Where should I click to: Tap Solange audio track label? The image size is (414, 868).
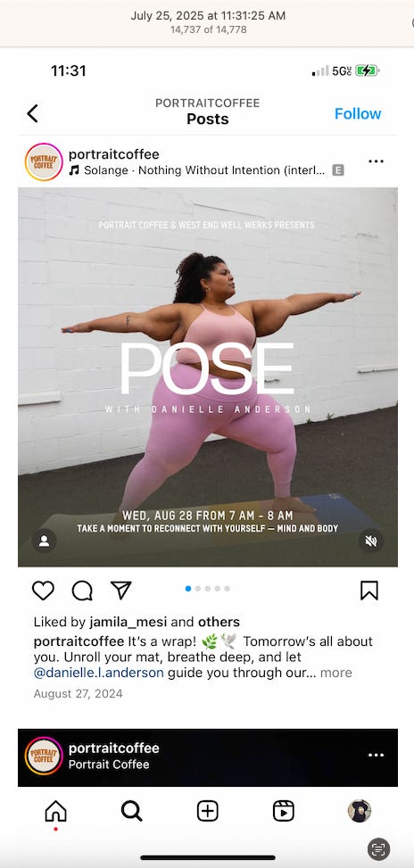[x=204, y=170]
